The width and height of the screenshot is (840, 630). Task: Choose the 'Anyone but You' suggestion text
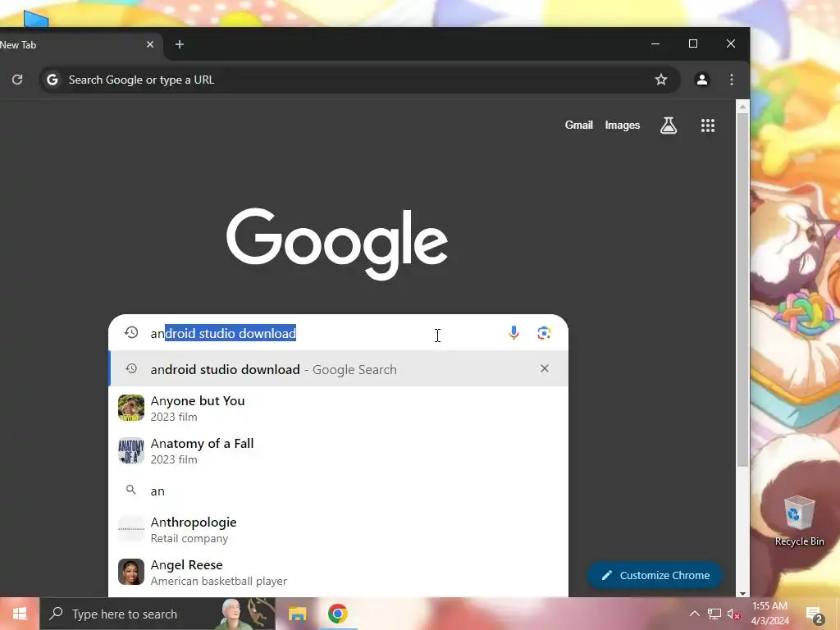coord(198,400)
